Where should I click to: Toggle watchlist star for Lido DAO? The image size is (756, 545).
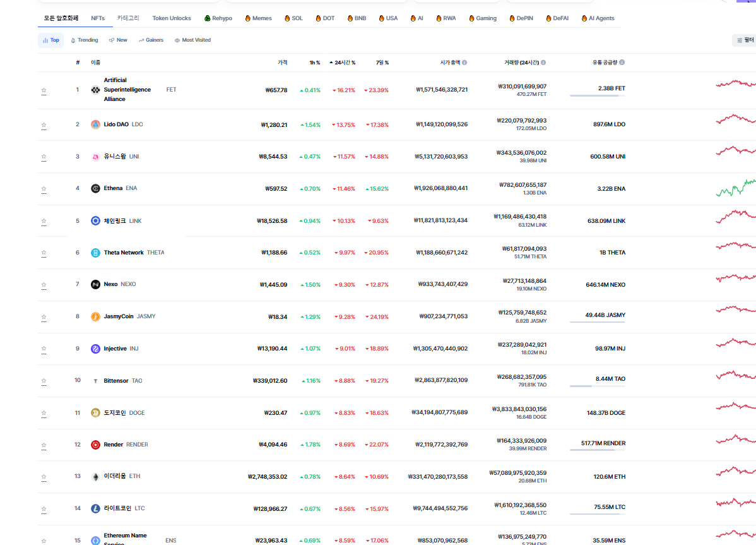(44, 125)
